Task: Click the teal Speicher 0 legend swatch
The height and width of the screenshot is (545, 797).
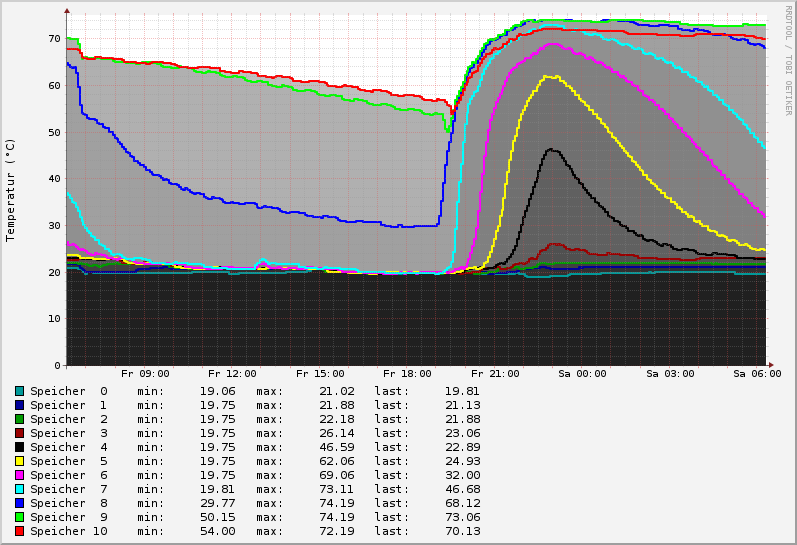Action: pos(19,391)
